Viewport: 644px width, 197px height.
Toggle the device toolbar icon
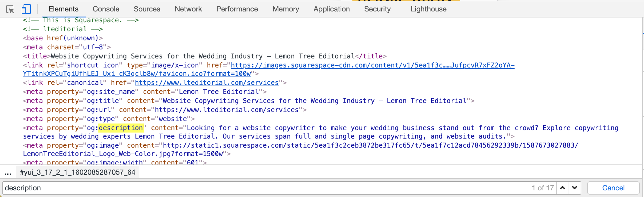[x=26, y=9]
